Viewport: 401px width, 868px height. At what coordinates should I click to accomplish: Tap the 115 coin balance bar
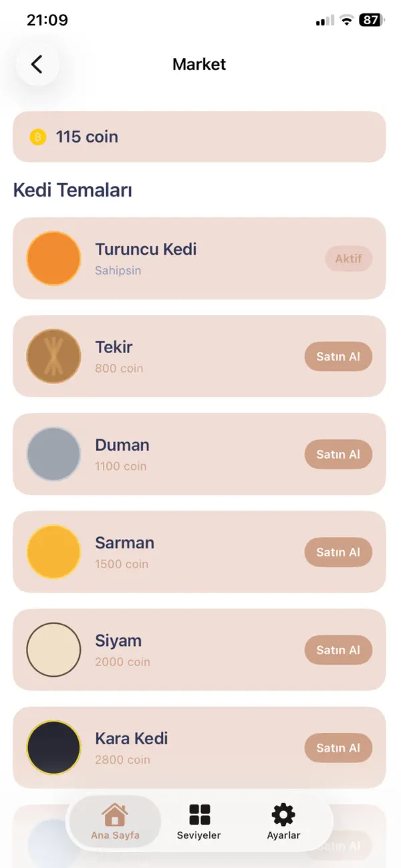click(x=199, y=137)
